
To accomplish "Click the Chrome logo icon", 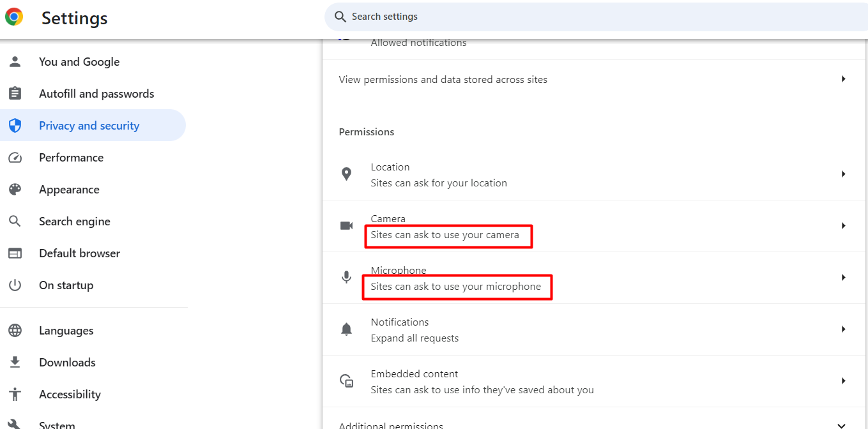I will (14, 17).
